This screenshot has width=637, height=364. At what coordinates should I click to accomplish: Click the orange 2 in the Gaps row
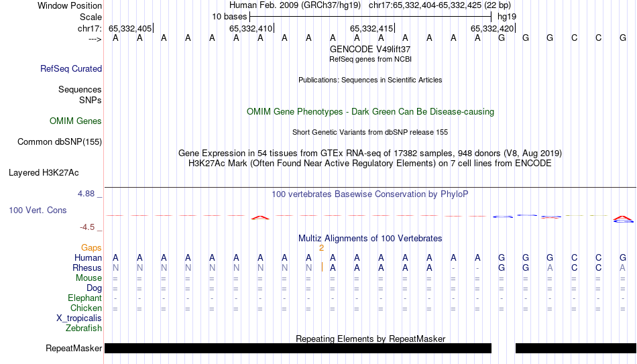321,248
